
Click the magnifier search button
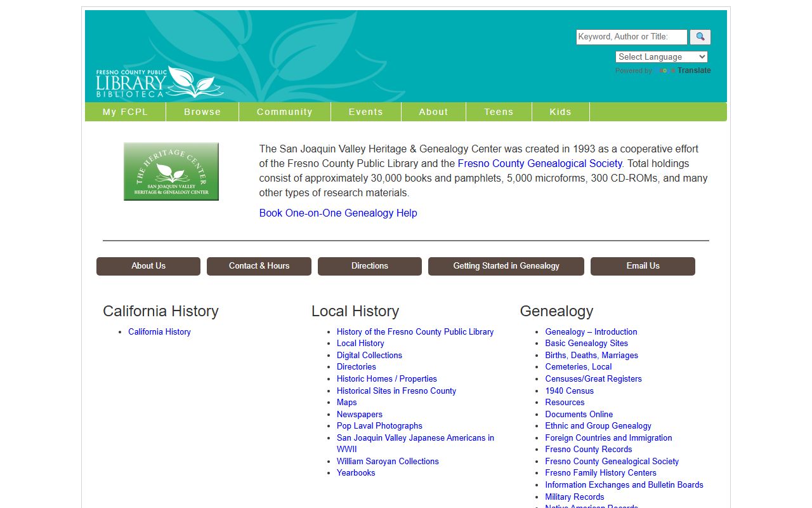click(x=700, y=37)
